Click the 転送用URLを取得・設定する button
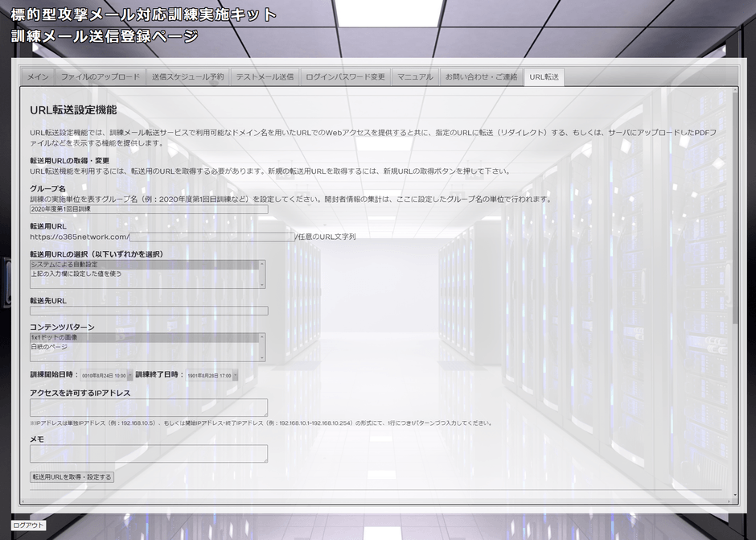 pos(72,476)
